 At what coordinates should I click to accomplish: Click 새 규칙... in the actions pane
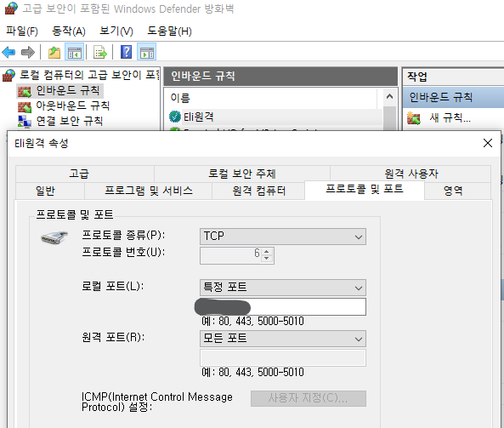pos(450,118)
